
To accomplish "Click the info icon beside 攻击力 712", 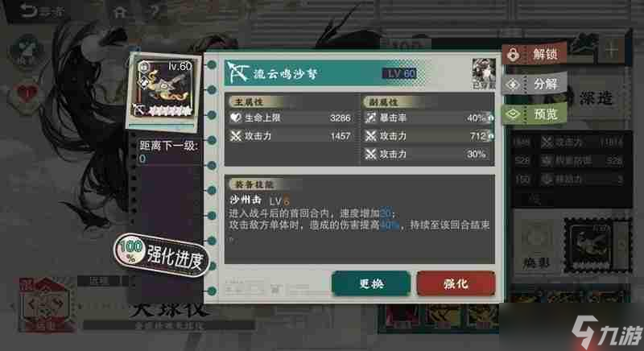I will 490,136.
